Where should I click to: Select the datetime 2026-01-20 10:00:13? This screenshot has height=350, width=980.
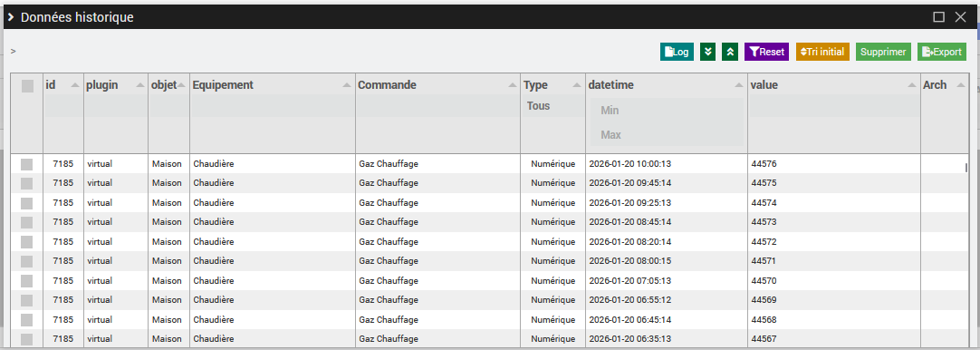coord(630,164)
